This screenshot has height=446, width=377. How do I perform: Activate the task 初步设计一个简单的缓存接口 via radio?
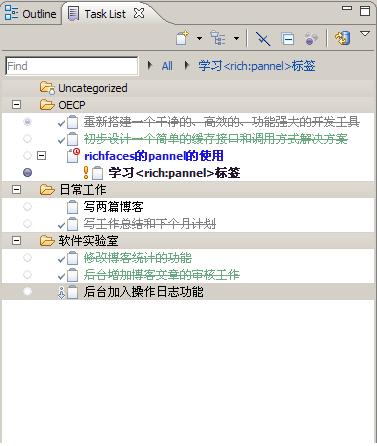[x=27, y=138]
